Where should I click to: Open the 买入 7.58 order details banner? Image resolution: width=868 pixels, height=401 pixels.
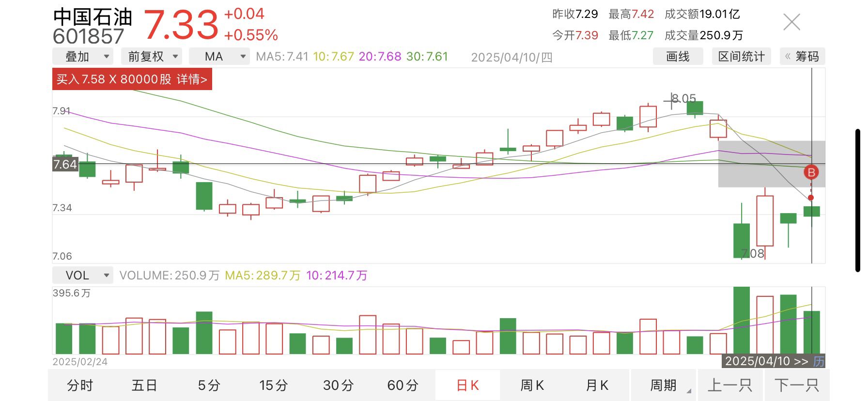tap(132, 79)
